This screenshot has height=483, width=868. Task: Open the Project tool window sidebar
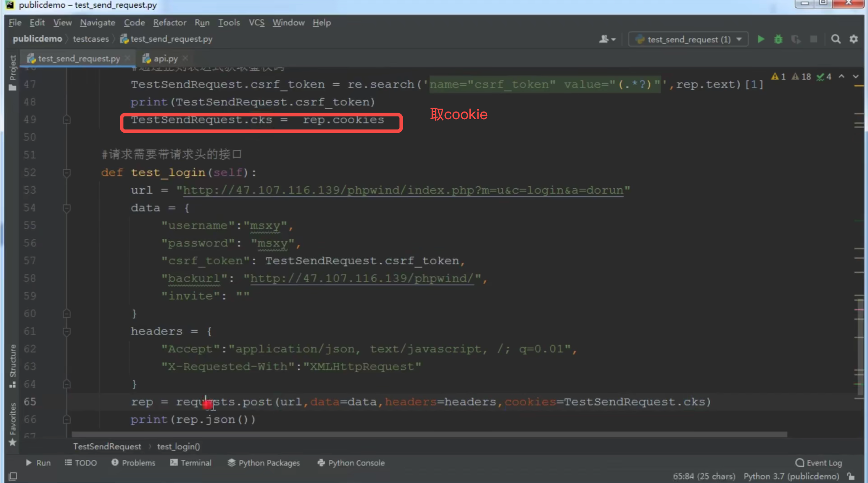tap(13, 73)
